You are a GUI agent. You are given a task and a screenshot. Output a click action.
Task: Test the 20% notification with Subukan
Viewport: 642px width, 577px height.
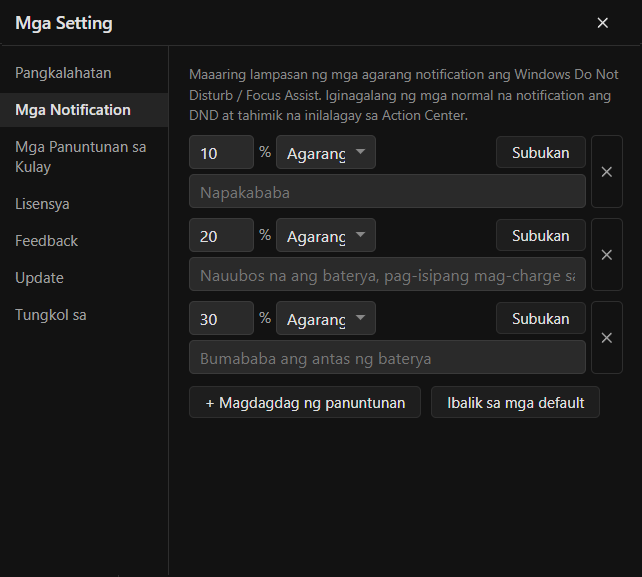click(x=541, y=235)
